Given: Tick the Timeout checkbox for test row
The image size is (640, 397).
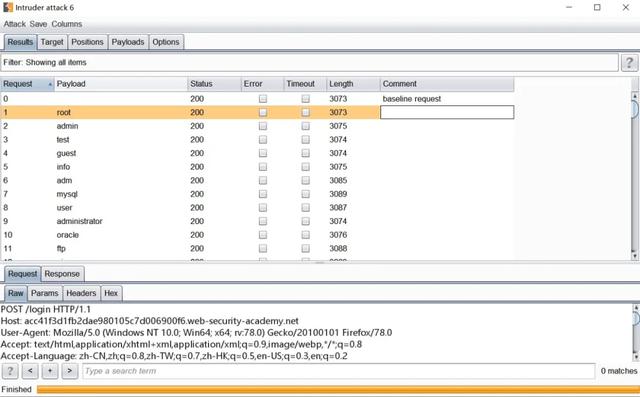Looking at the screenshot, I should pyautogui.click(x=305, y=140).
